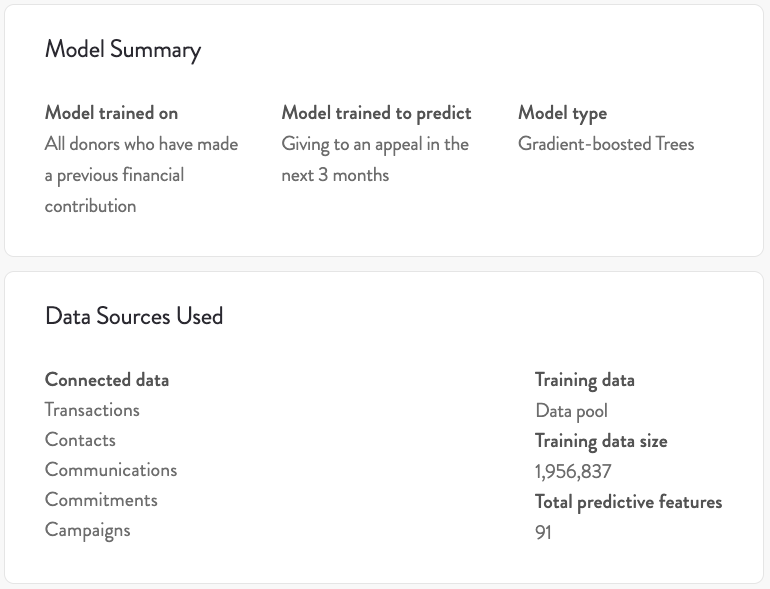Select the Campaigns data source

click(x=87, y=530)
